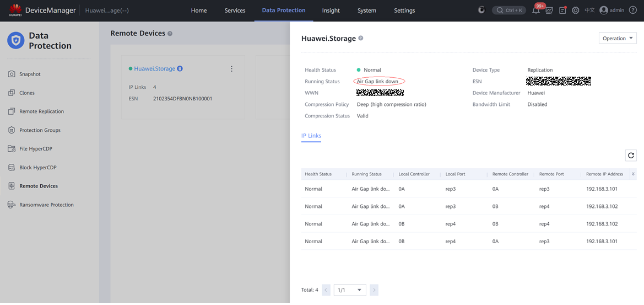Open Ransomware Protection in sidebar

46,205
